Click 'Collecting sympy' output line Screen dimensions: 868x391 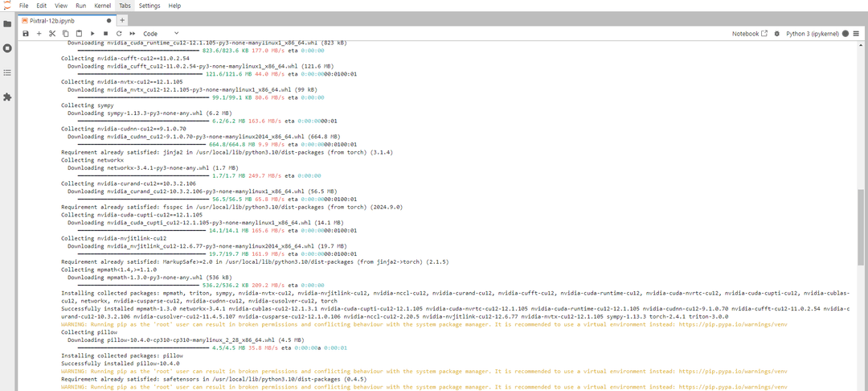point(88,105)
